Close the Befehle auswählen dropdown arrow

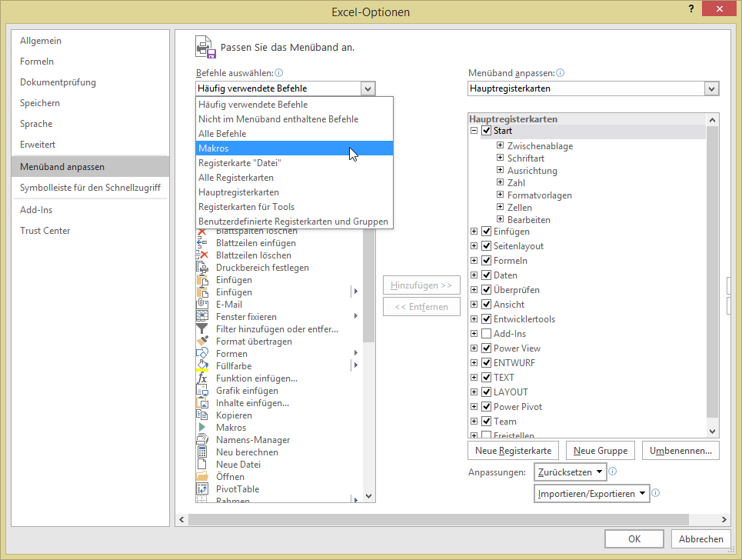(368, 88)
